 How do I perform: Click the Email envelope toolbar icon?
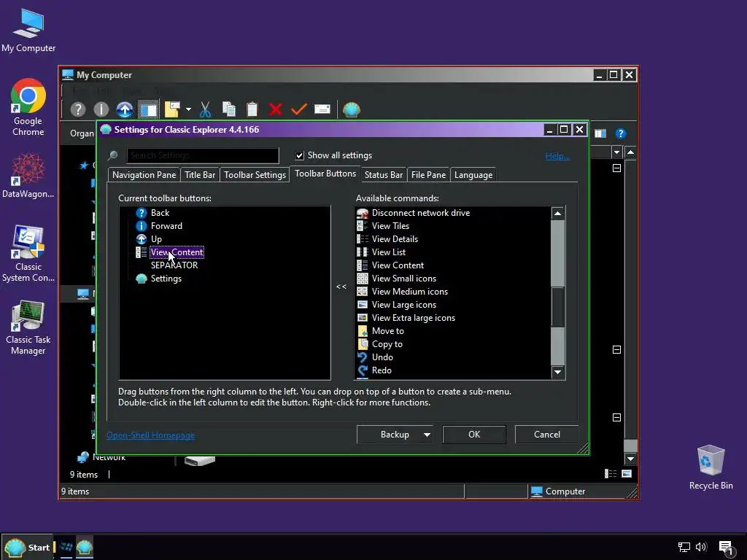pyautogui.click(x=322, y=109)
